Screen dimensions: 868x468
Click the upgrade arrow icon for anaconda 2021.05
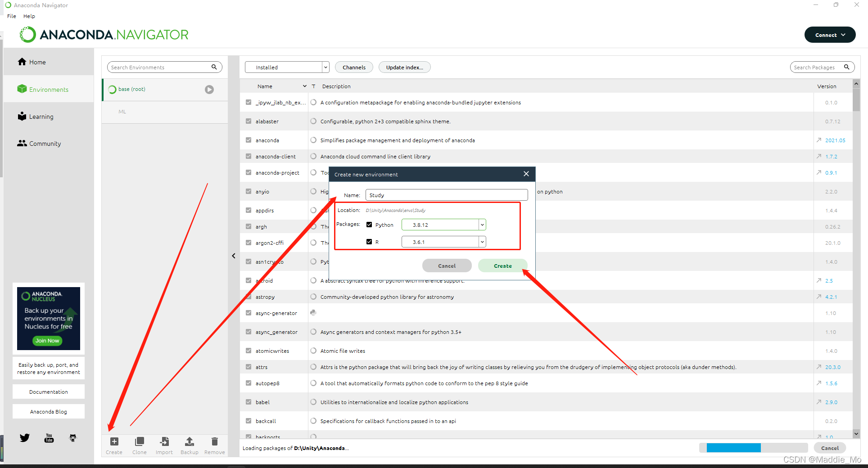click(819, 140)
